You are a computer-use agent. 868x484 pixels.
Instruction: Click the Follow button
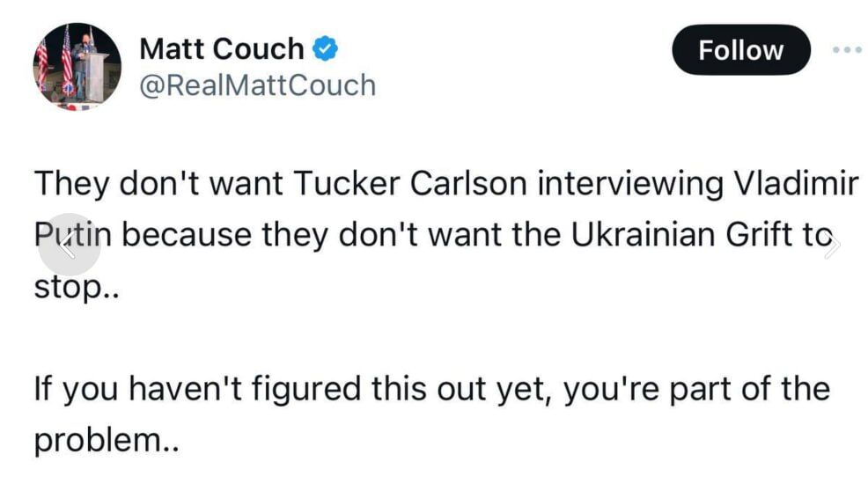click(x=741, y=50)
